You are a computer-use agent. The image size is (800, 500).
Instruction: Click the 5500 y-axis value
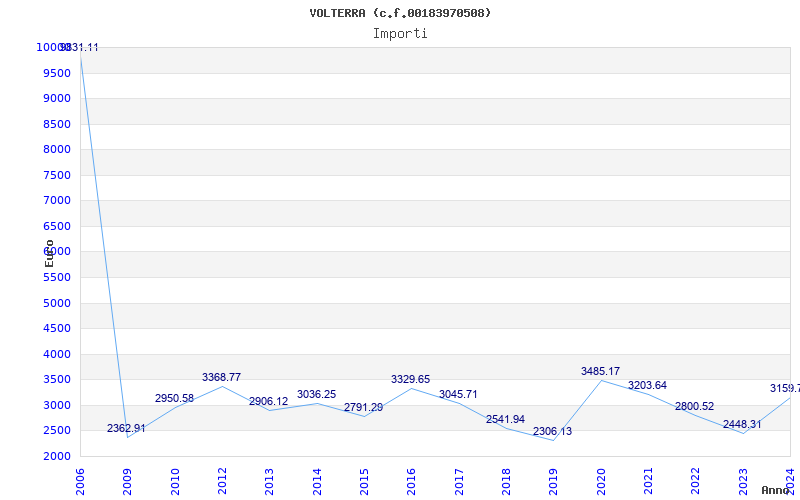57,278
